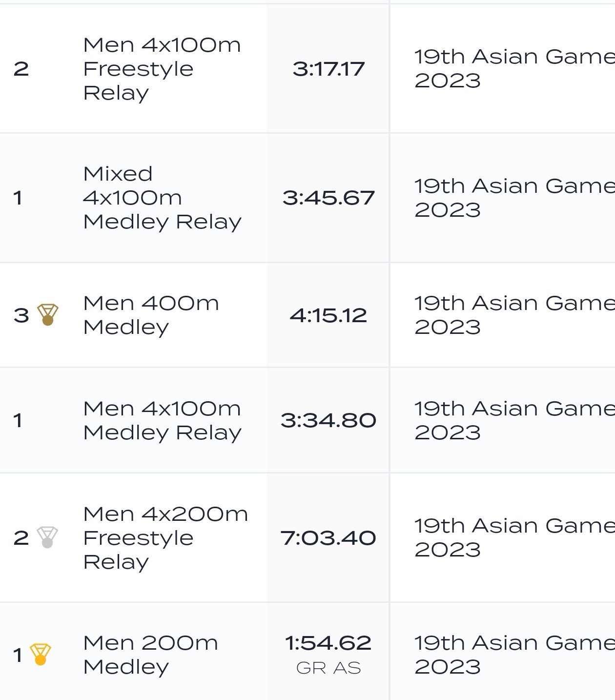Click the silver medal icon for 4x200m Freestyle
Viewport: 615px width, 700px height.
pyautogui.click(x=47, y=537)
